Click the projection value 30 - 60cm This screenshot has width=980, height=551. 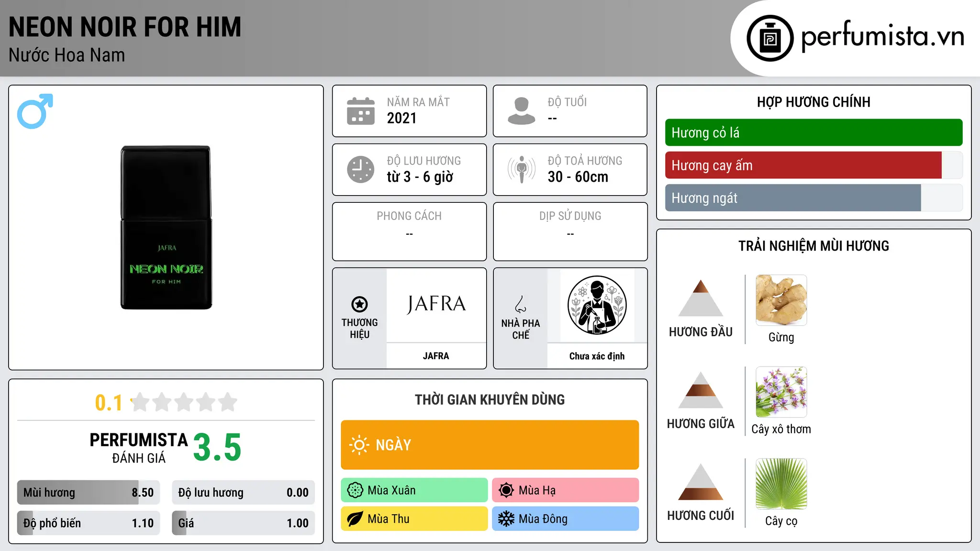578,177
